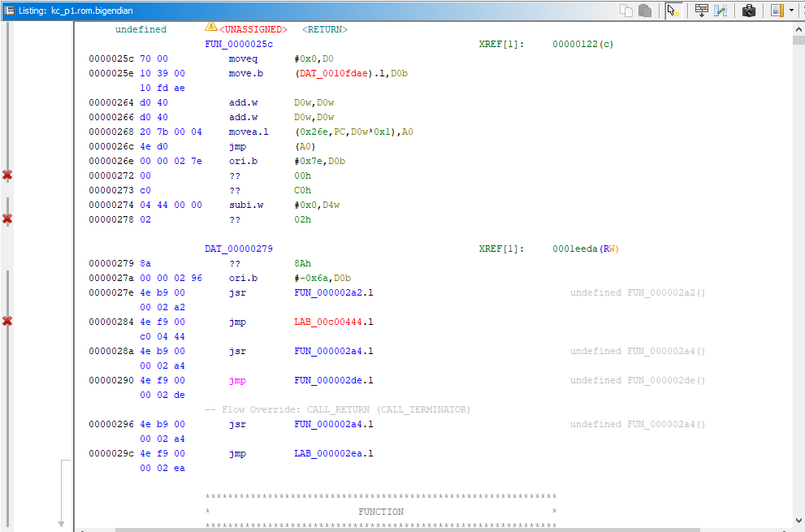Click bytes 4e d0 at 0000026c
The height and width of the screenshot is (532, 805).
[154, 147]
